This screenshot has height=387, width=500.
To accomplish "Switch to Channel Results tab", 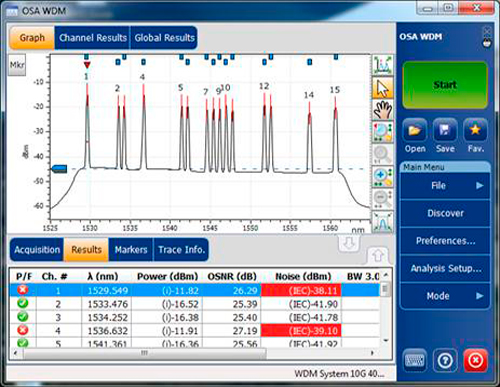I will pyautogui.click(x=93, y=38).
